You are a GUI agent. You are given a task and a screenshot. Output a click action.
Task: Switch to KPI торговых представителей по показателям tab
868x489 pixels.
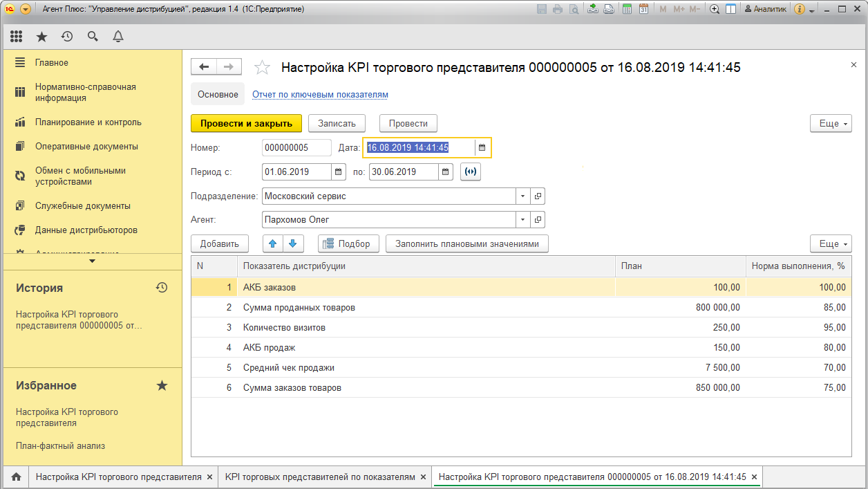(x=320, y=477)
